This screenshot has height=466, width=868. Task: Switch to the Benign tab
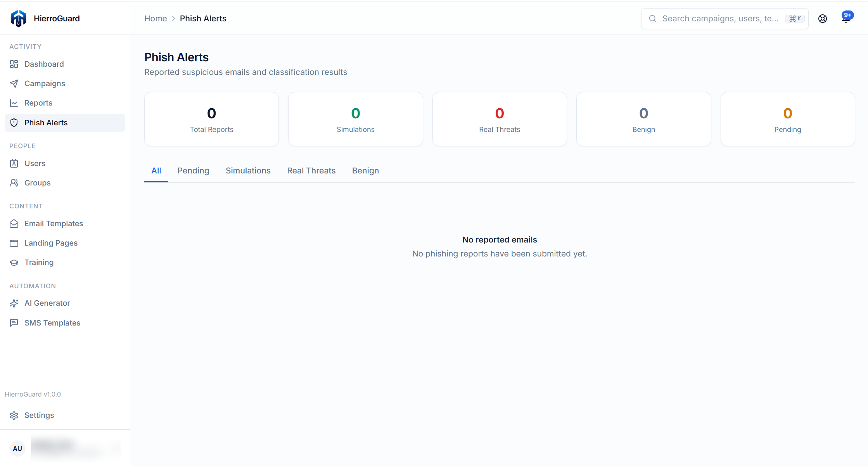[x=365, y=171]
